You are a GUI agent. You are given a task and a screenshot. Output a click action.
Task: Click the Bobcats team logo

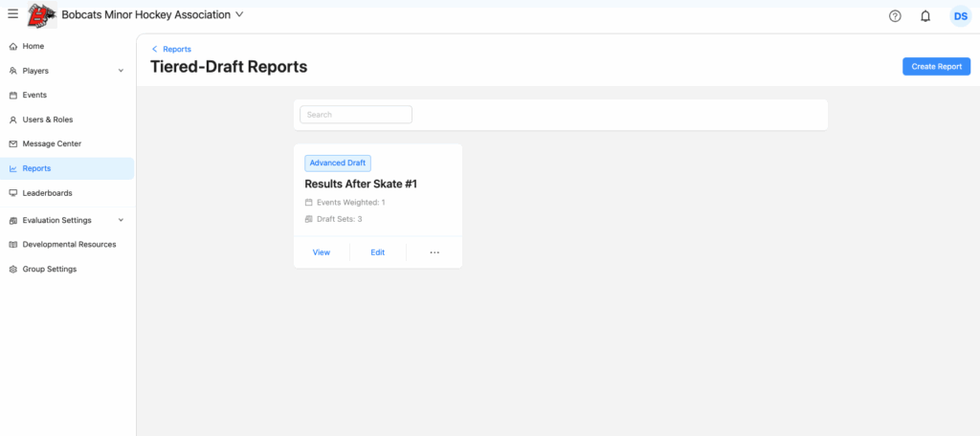pyautogui.click(x=41, y=15)
